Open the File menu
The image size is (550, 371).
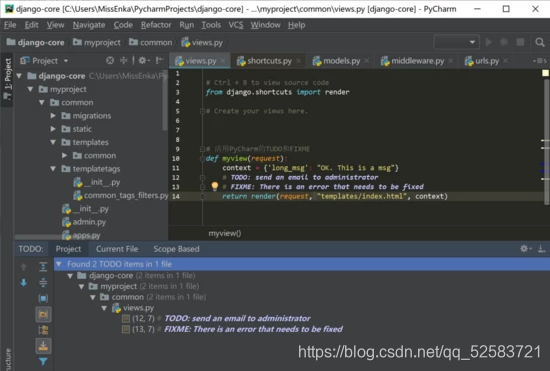coord(10,25)
